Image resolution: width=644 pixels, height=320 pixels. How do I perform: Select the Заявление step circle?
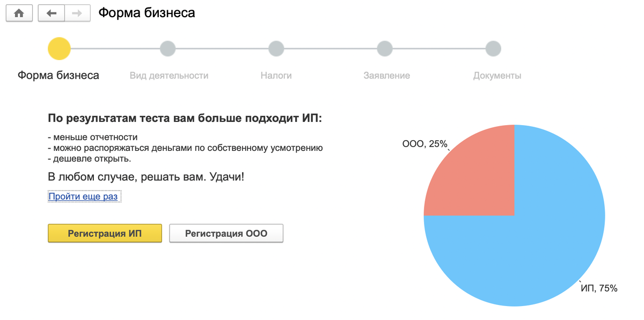tap(385, 49)
